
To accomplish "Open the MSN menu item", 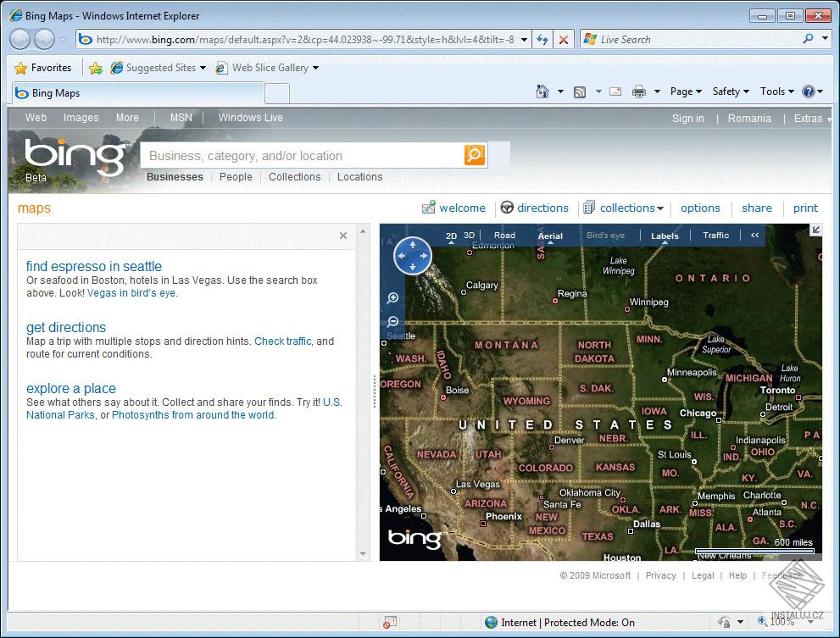I will (x=181, y=118).
